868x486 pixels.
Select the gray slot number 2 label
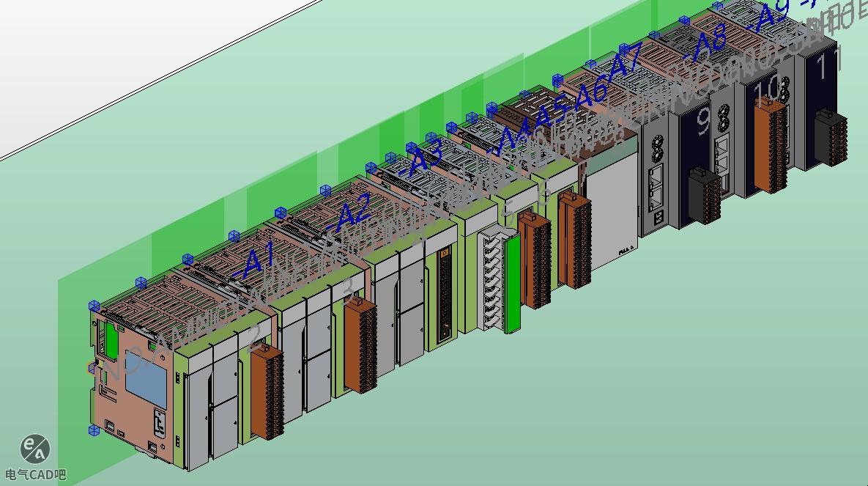(254, 339)
